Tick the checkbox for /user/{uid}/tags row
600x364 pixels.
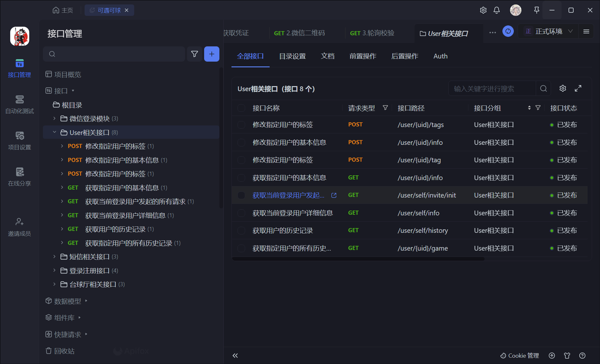point(241,125)
